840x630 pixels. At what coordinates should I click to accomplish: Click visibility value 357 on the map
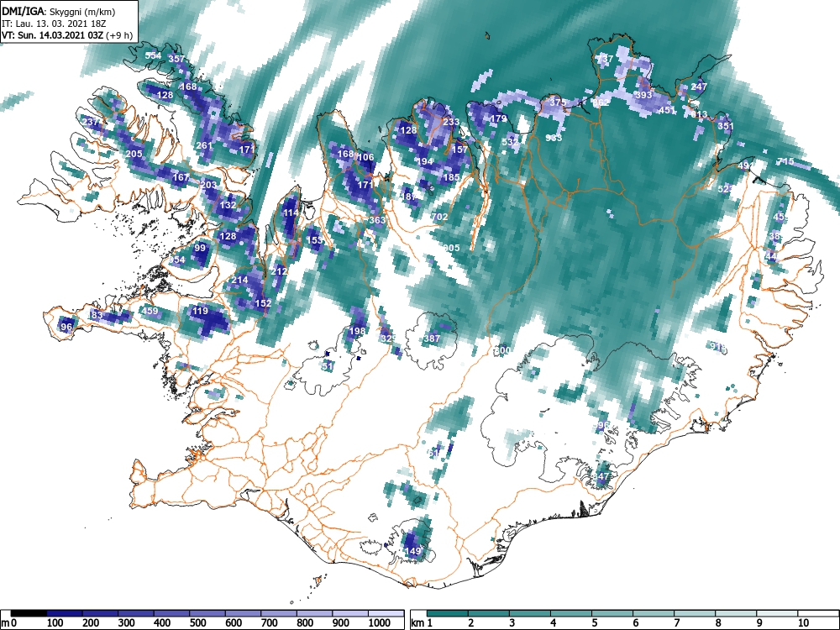pyautogui.click(x=176, y=59)
